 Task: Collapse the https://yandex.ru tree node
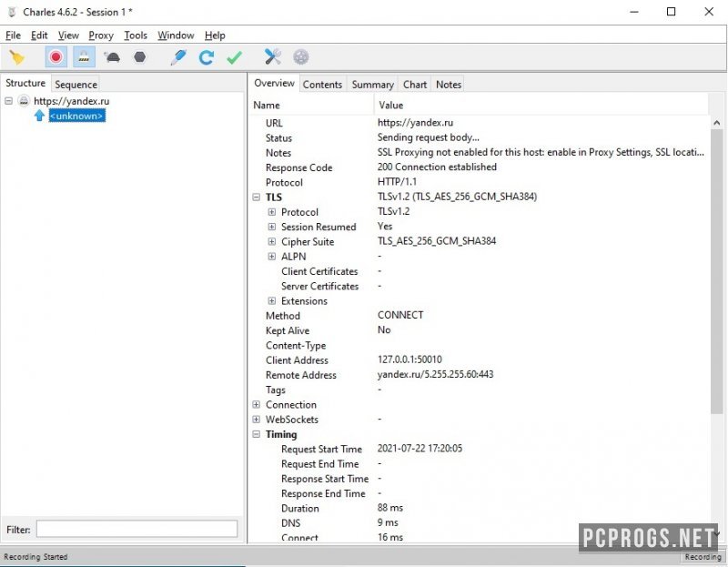tap(9, 101)
